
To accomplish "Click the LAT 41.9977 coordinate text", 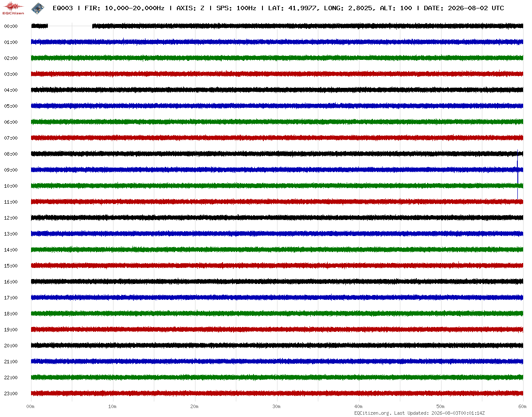I will tap(292, 8).
